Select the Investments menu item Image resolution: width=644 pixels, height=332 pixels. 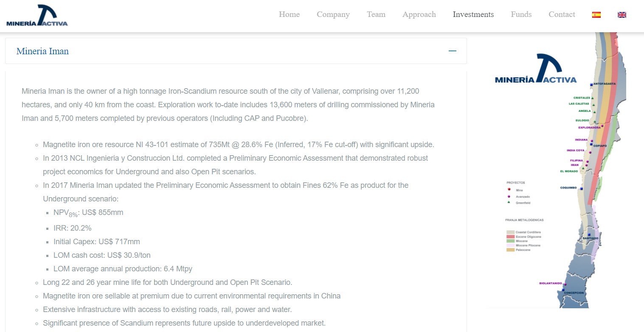click(x=473, y=14)
